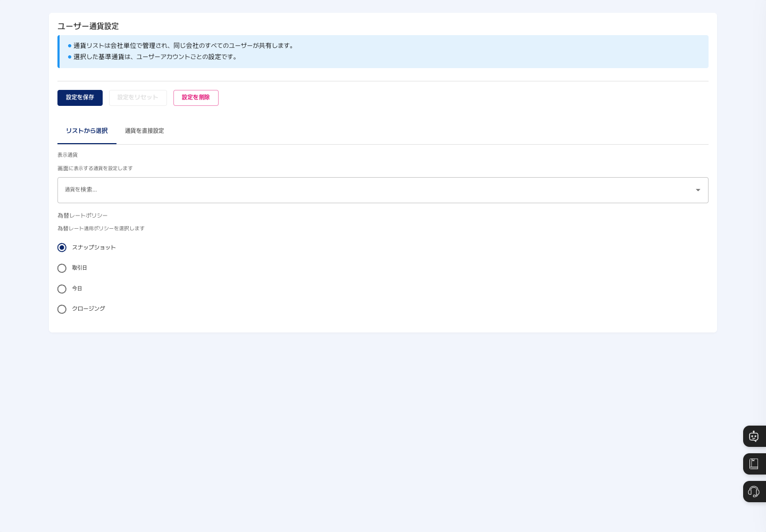Click the 設定を保存 button
The image size is (766, 532).
80,98
